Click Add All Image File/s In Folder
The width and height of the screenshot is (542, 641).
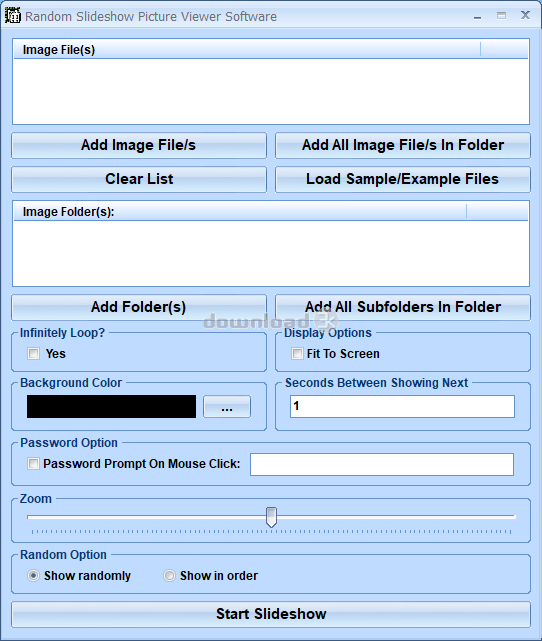pos(403,145)
